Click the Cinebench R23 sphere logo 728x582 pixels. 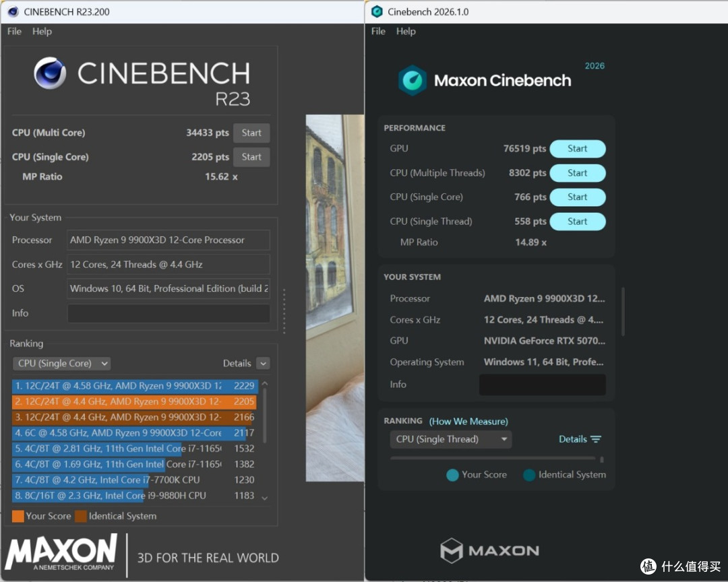point(50,73)
